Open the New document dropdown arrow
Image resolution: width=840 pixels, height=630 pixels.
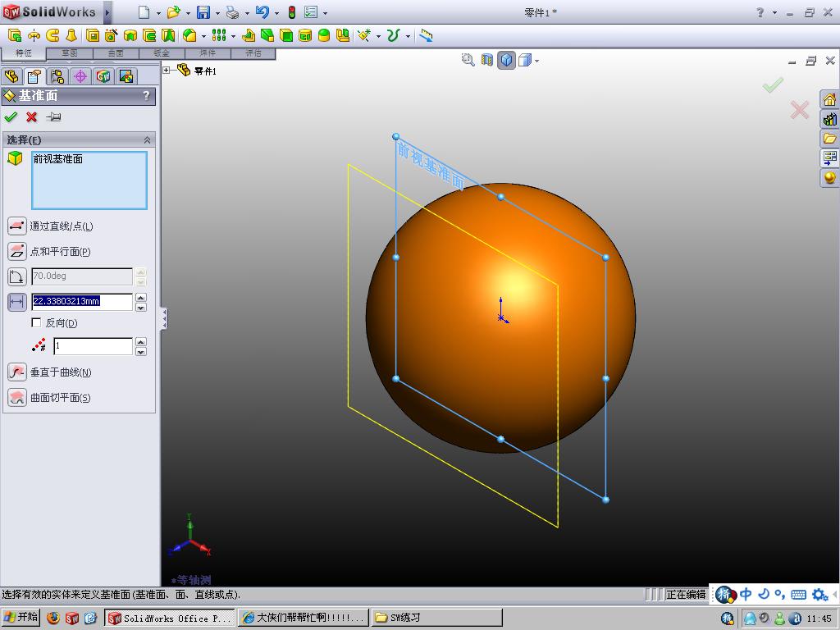pos(158,13)
